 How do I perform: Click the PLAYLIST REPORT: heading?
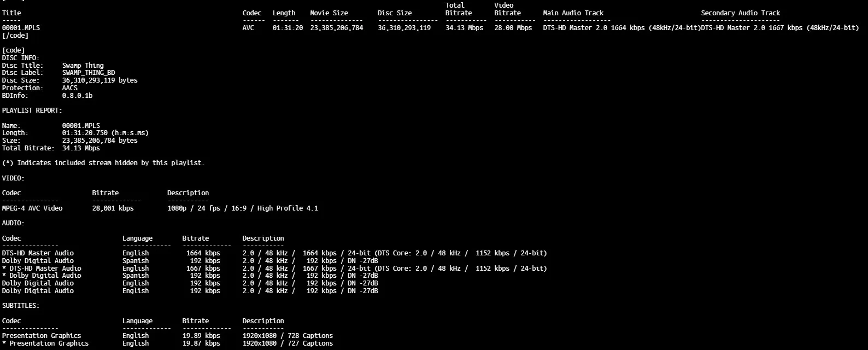pyautogui.click(x=32, y=110)
